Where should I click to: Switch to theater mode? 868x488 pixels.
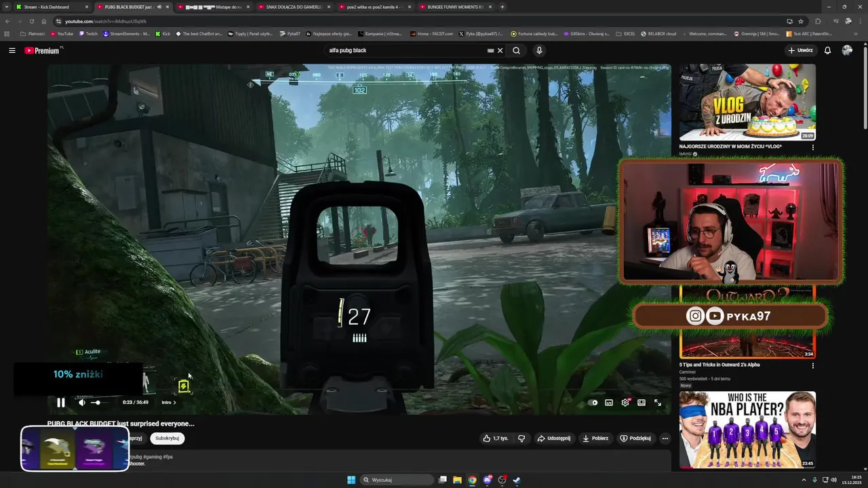click(x=642, y=403)
